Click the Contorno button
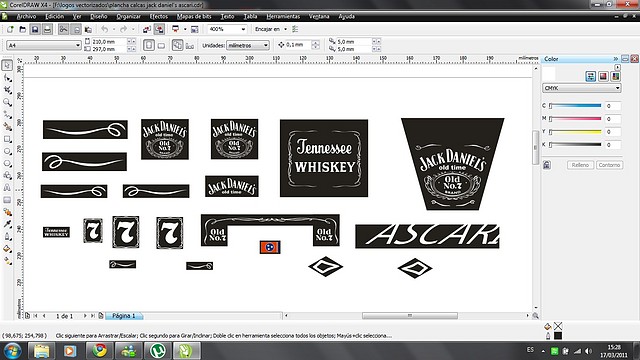This screenshot has height=360, width=640. (609, 165)
